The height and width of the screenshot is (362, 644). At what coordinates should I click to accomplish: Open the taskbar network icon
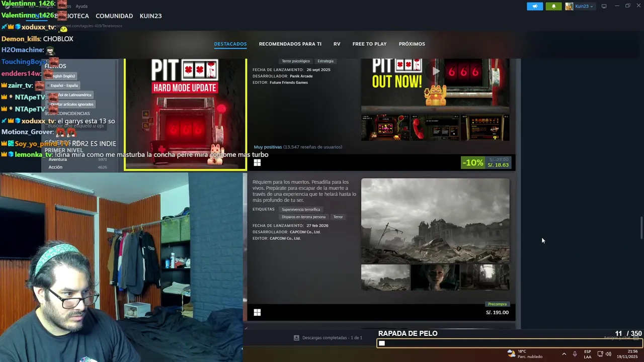pos(600,354)
